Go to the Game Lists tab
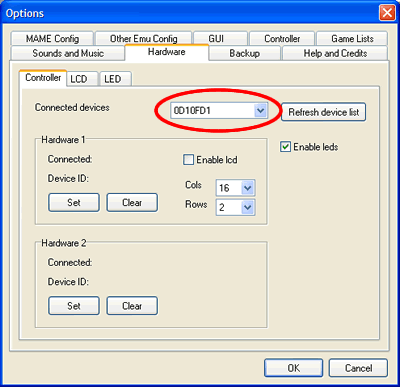The height and width of the screenshot is (387, 400). 352,39
